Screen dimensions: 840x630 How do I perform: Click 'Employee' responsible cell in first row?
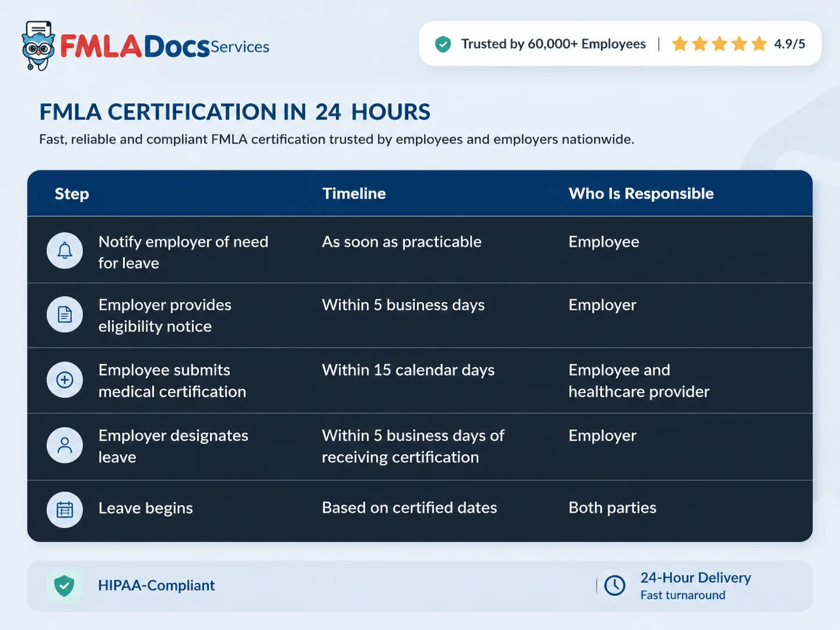(604, 242)
